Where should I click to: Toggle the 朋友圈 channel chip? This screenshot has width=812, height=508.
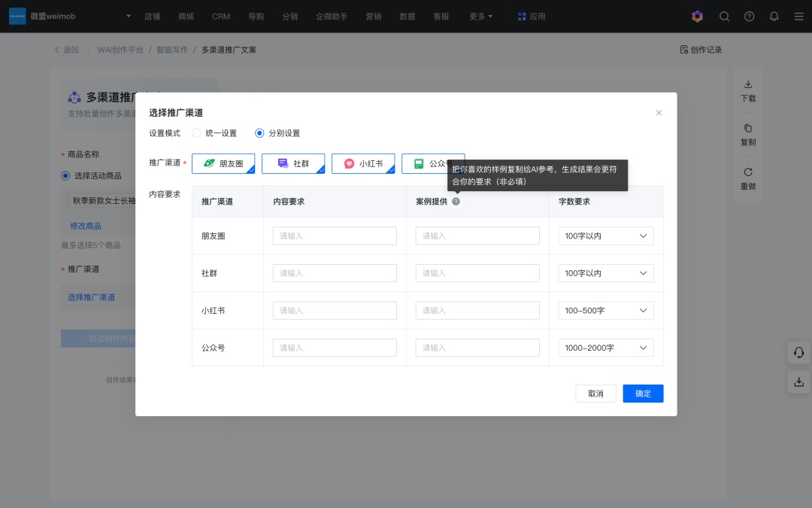pyautogui.click(x=223, y=163)
